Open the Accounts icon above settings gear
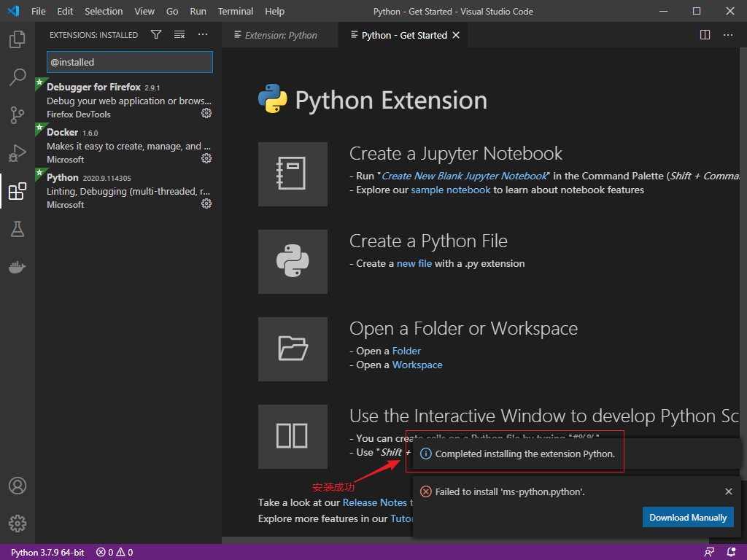Screen dimensions: 747x560 (x=18, y=485)
